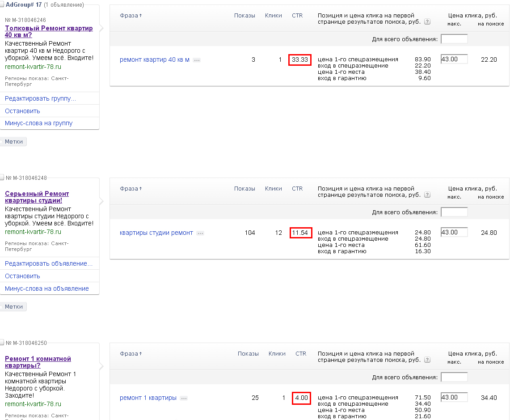Image resolution: width=510 pixels, height=420 pixels.
Task: Open the Метки button under the first ad
Action: [x=14, y=142]
